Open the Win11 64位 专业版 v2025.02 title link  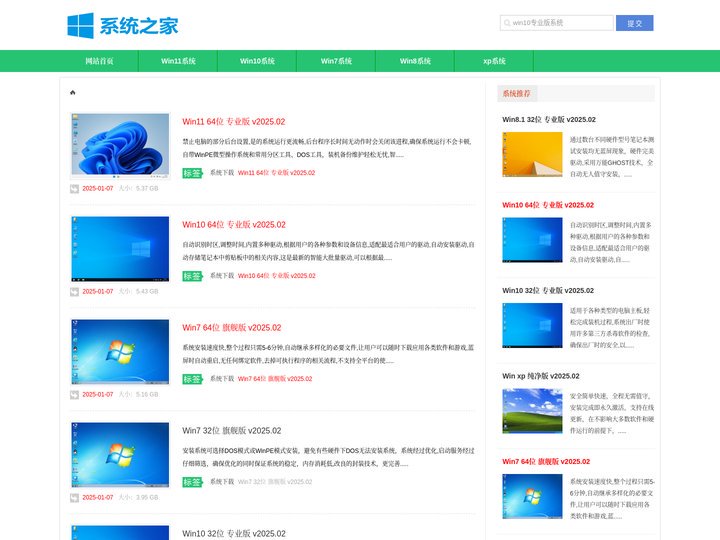(x=234, y=122)
